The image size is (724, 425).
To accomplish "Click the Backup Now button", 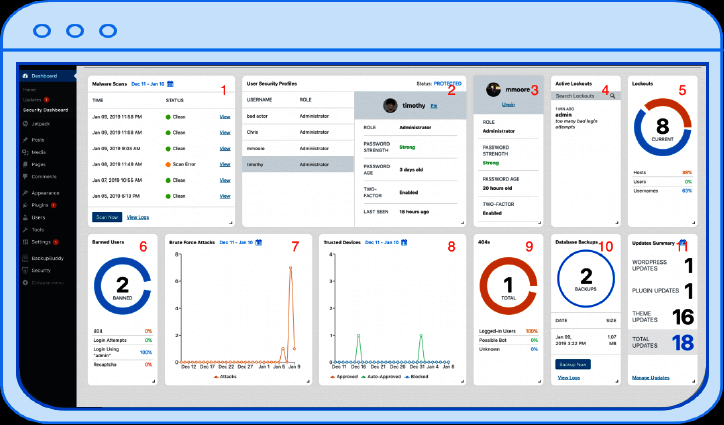I will [573, 364].
